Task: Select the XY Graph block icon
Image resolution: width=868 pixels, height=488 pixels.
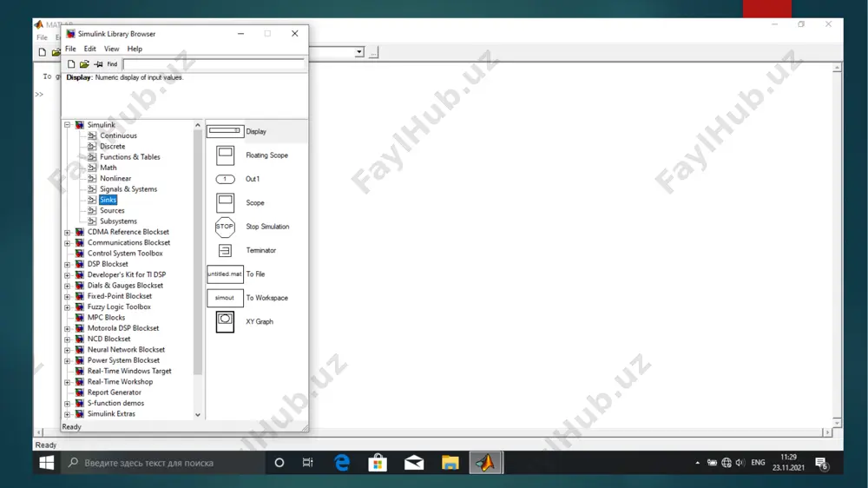Action: pyautogui.click(x=225, y=322)
